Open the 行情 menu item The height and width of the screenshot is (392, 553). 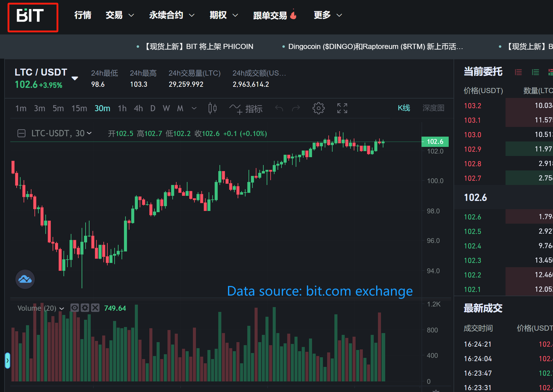click(x=83, y=15)
